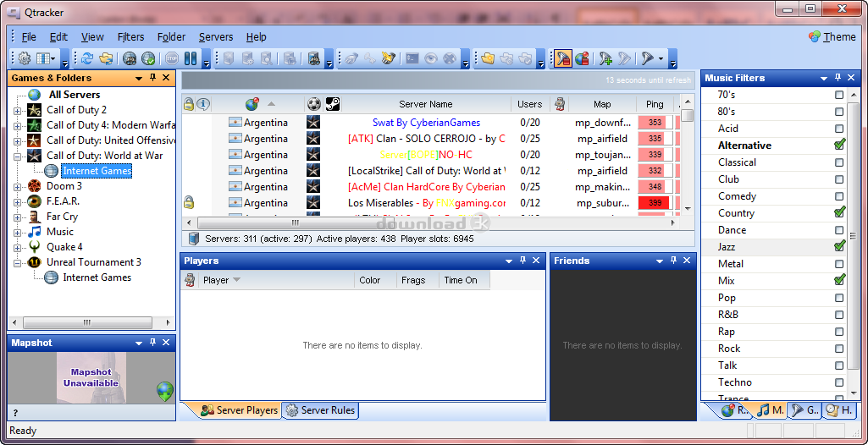868x445 pixels.
Task: Expand the Far Cry tree node
Action: pyautogui.click(x=17, y=217)
